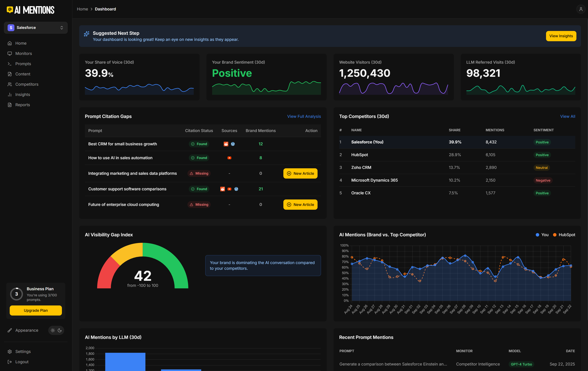Click the breadcrumb chevron separator

(x=92, y=9)
